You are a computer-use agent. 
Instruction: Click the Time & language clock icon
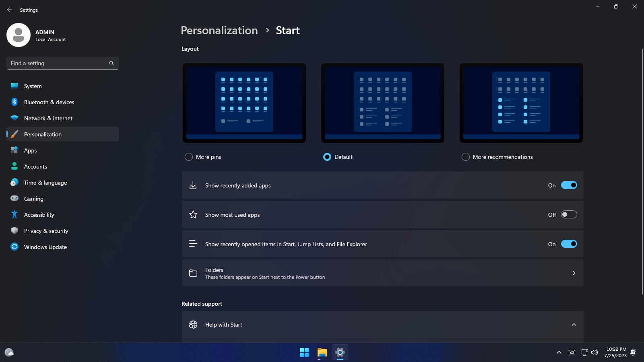point(14,182)
